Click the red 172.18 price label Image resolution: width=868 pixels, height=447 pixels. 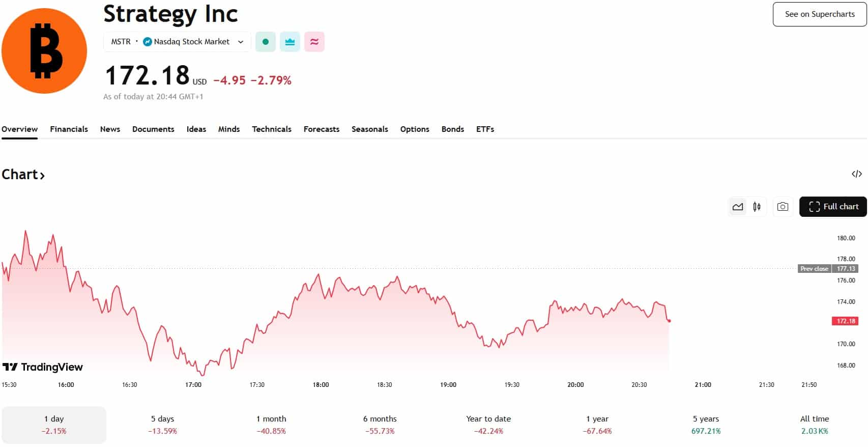pos(846,321)
